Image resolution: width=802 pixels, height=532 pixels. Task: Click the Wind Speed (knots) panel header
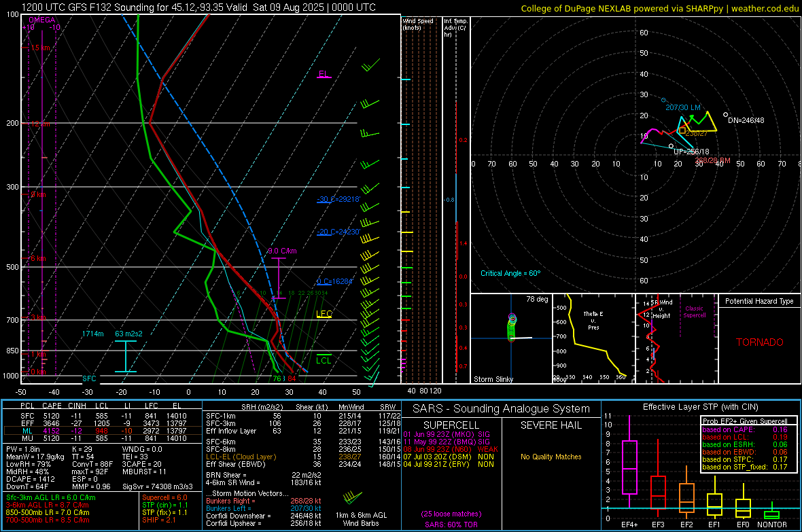point(418,24)
